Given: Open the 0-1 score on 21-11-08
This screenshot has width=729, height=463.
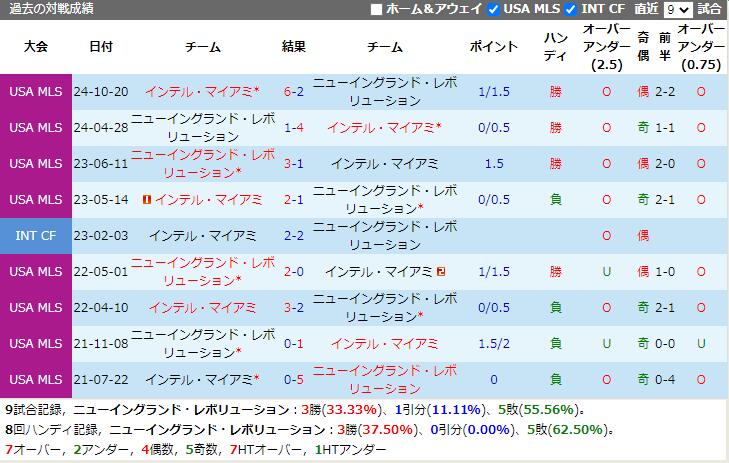Looking at the screenshot, I should click(x=294, y=344).
